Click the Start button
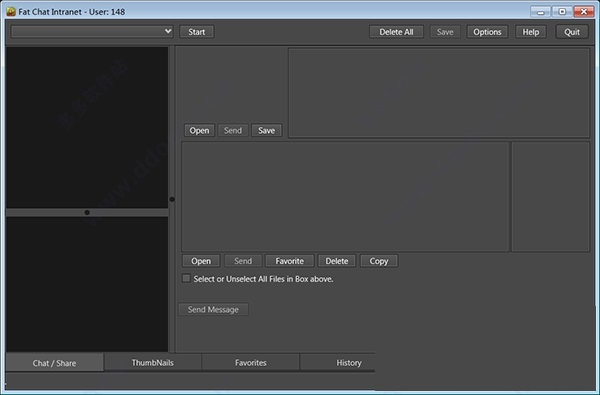Viewport: 600px width, 395px height. (x=197, y=32)
